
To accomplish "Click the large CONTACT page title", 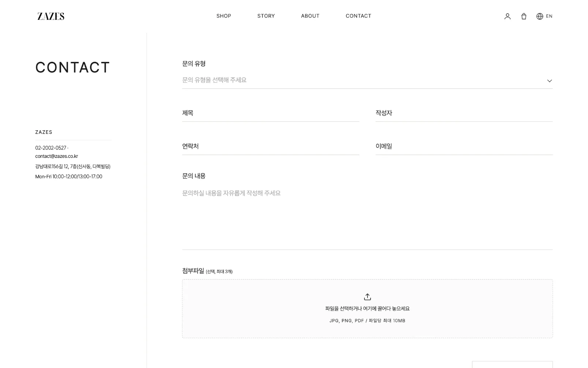I will (73, 67).
